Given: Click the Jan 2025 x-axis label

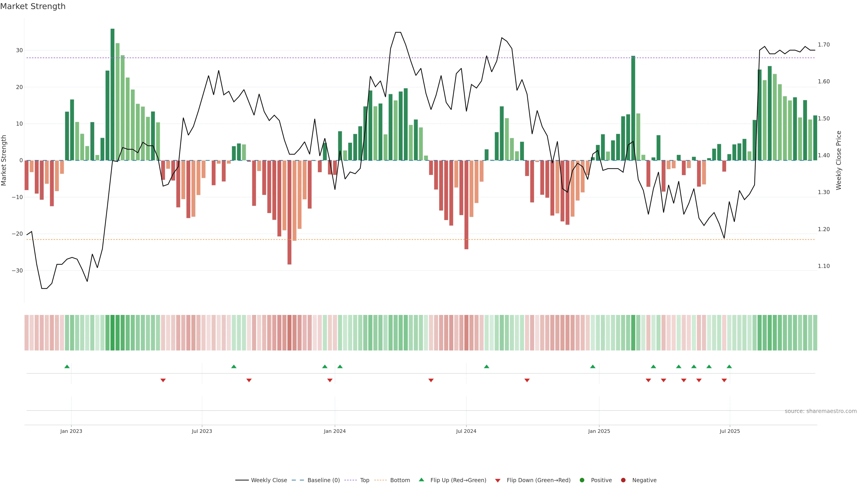Looking at the screenshot, I should tap(599, 431).
